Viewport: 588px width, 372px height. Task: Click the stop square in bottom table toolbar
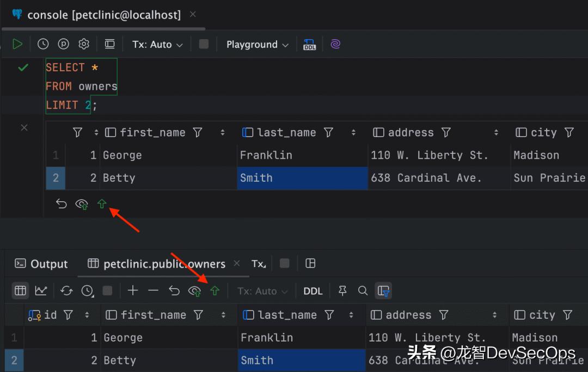[x=108, y=291]
